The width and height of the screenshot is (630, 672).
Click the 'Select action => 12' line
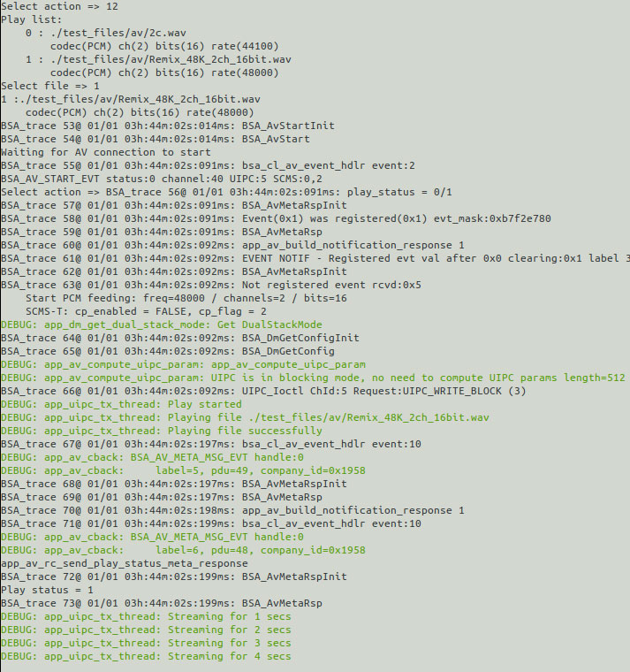point(59,6)
